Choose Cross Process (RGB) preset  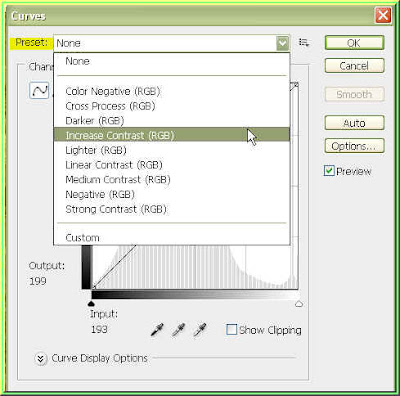(x=172, y=106)
